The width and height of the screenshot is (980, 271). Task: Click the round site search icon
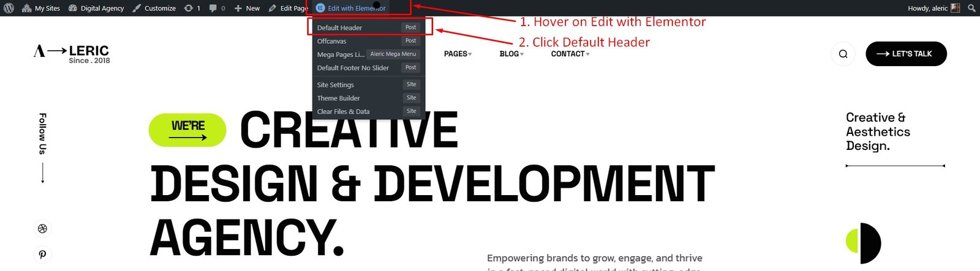point(843,54)
